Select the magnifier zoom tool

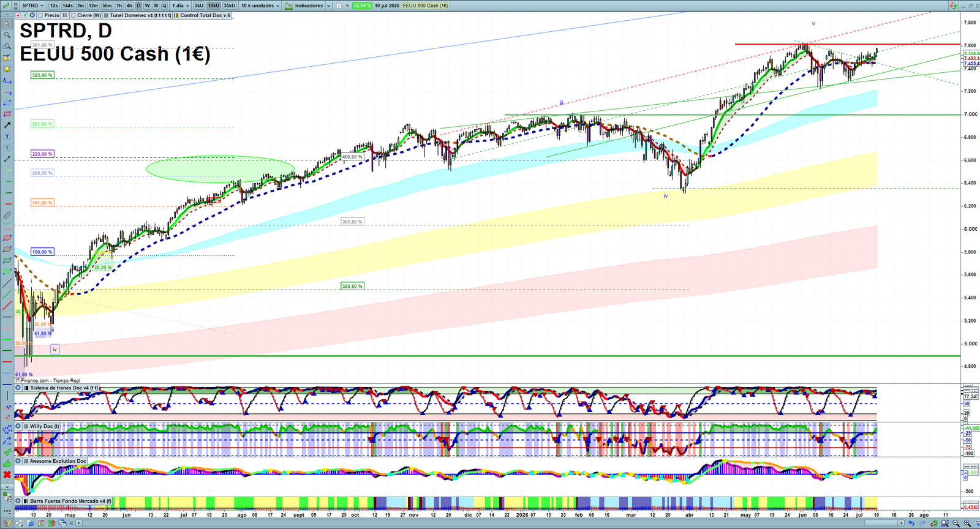pos(7,35)
